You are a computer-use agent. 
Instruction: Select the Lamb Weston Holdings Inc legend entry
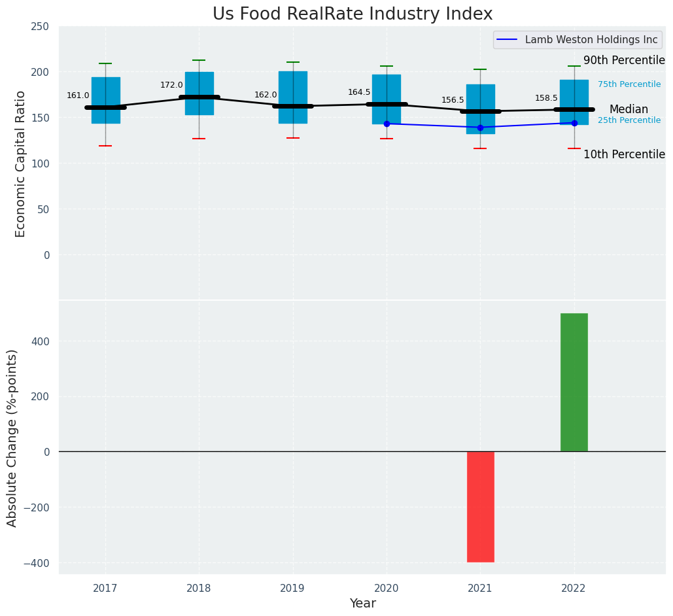(x=578, y=40)
